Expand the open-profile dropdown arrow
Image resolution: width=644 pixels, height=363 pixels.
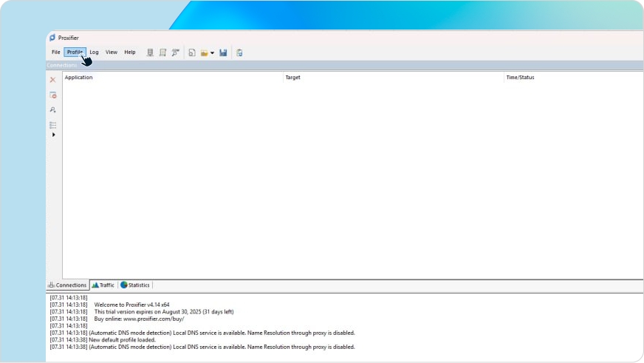pyautogui.click(x=213, y=53)
